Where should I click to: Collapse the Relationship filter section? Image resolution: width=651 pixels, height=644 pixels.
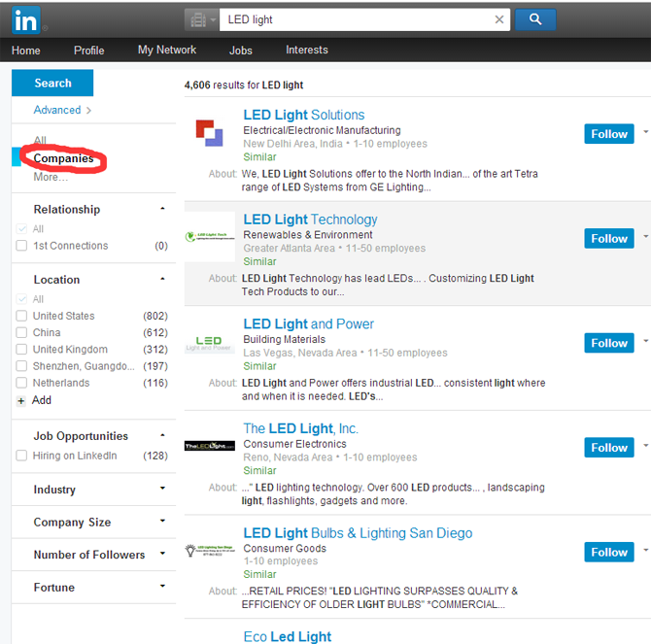pos(162,209)
